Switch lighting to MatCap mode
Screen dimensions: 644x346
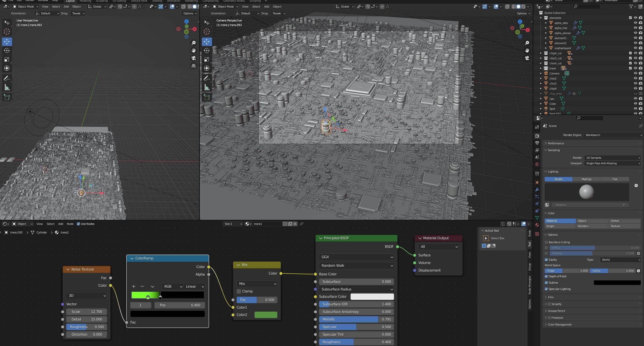coord(586,179)
